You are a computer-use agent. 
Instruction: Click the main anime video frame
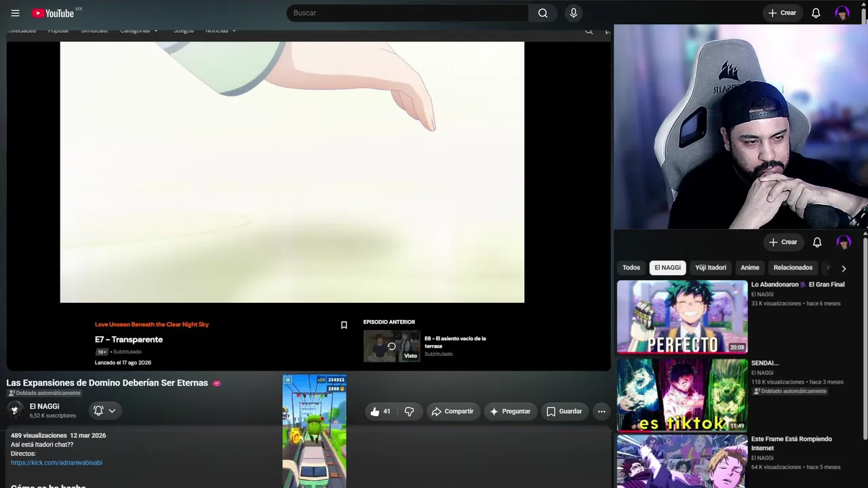pyautogui.click(x=292, y=172)
